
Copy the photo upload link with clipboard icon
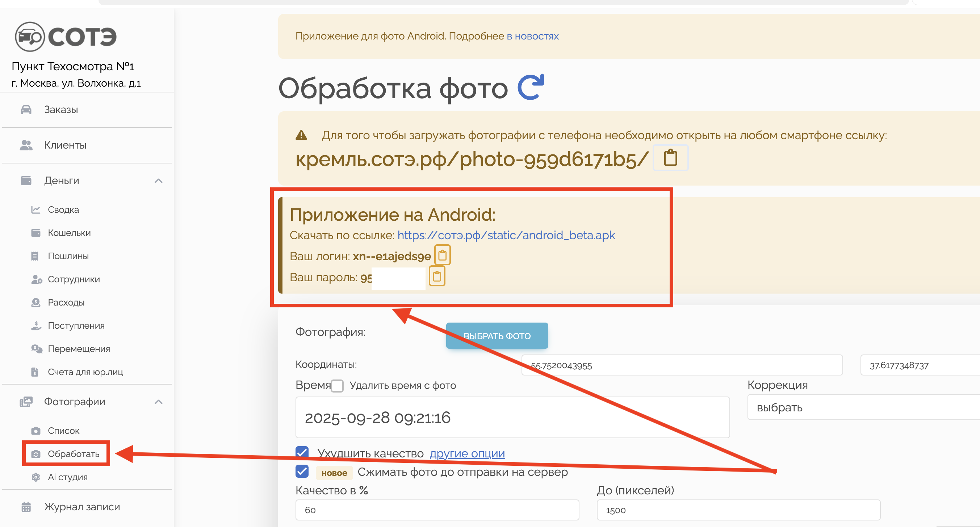coord(670,158)
